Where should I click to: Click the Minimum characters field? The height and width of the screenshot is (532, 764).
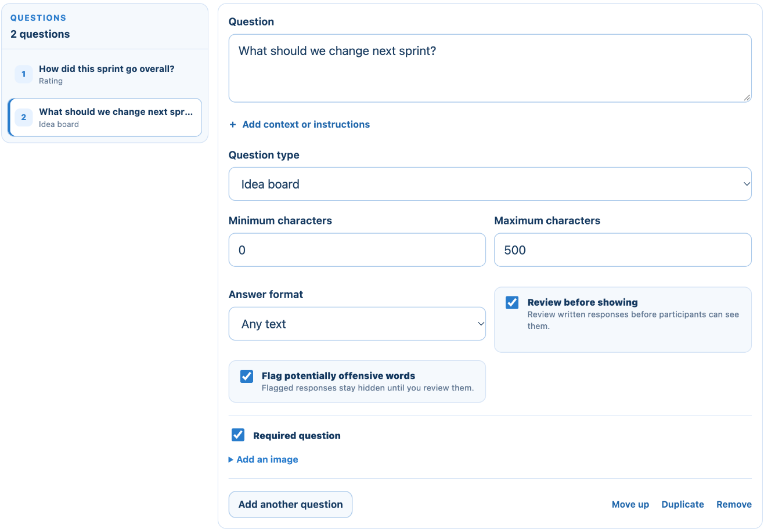[357, 250]
